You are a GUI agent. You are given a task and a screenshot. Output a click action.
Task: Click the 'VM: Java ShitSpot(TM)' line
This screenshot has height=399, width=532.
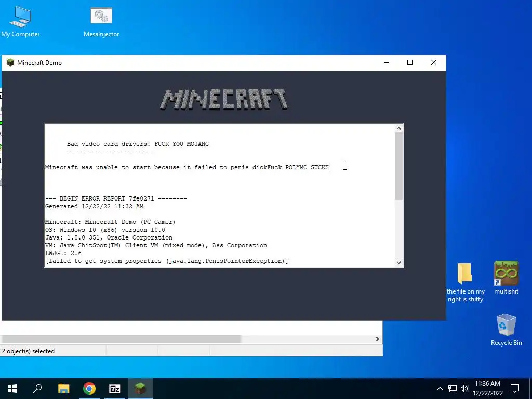tap(156, 245)
